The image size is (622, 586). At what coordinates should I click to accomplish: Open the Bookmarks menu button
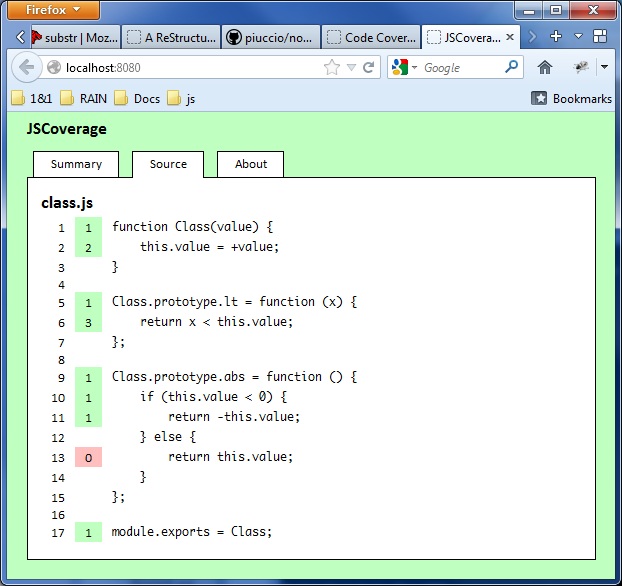(x=572, y=98)
